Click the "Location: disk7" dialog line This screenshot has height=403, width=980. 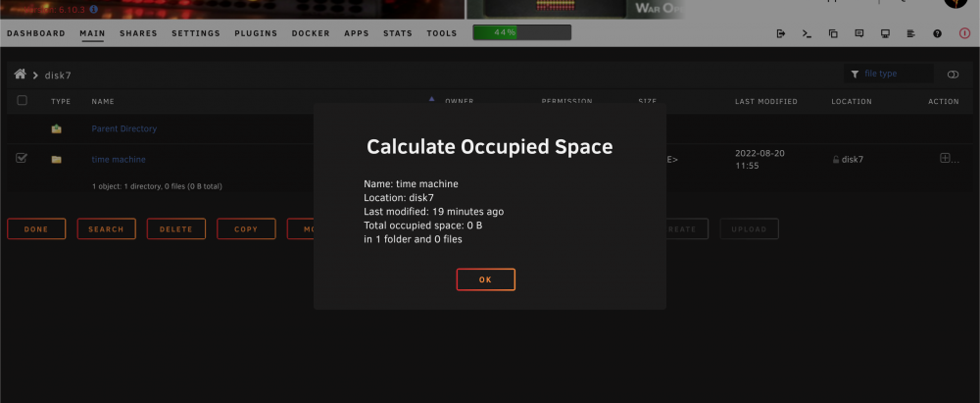click(x=399, y=198)
